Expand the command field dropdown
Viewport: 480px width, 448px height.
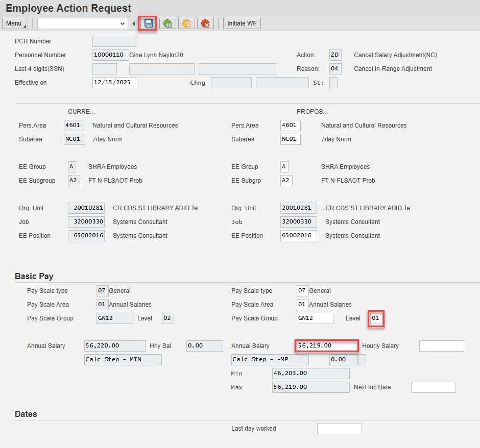point(123,23)
